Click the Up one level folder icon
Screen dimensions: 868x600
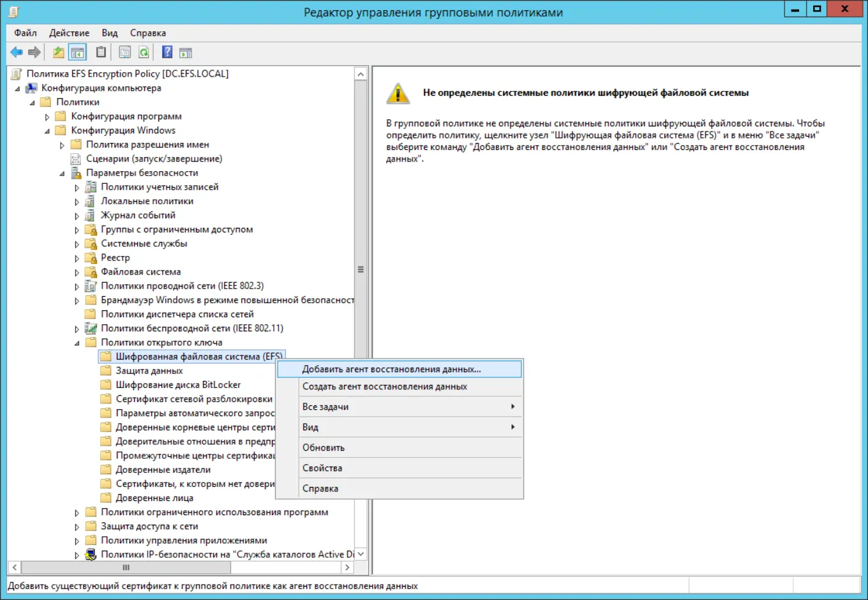pyautogui.click(x=59, y=52)
